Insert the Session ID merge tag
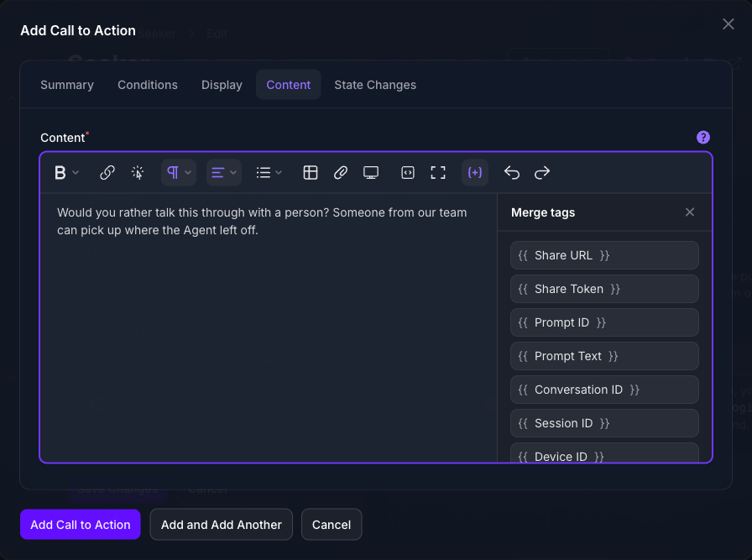The width and height of the screenshot is (752, 560). 604,423
